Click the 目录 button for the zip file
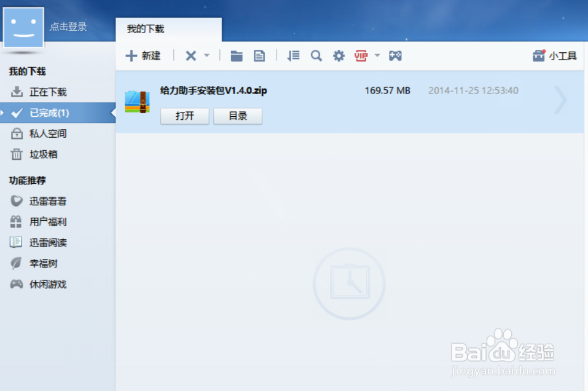Screen dimensions: 588x391 point(238,116)
